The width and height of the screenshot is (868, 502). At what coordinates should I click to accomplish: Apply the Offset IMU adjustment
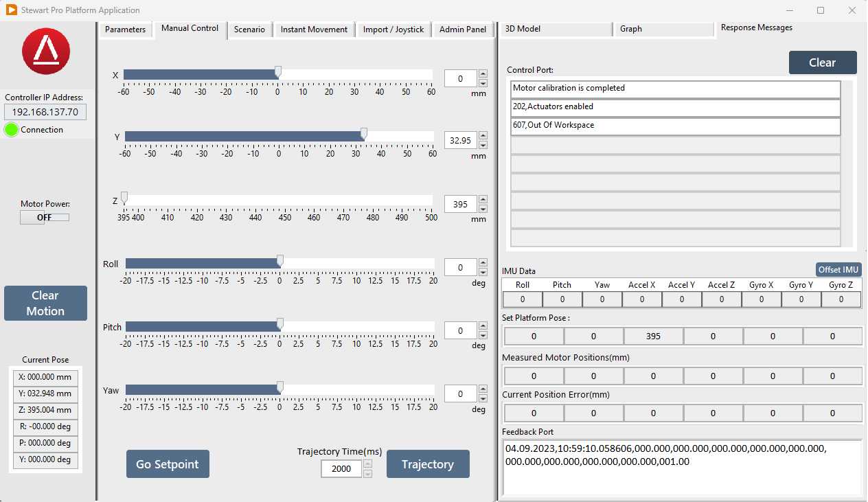click(838, 269)
